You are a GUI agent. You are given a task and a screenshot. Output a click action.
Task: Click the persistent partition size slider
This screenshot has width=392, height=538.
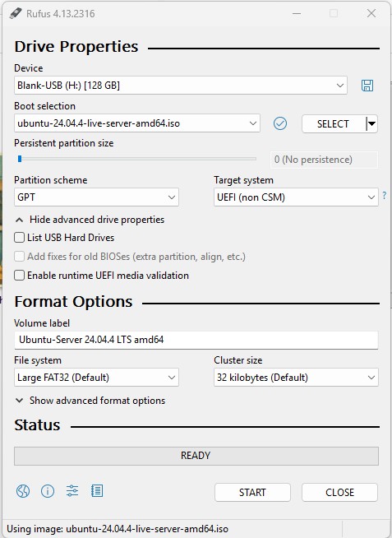click(x=137, y=159)
